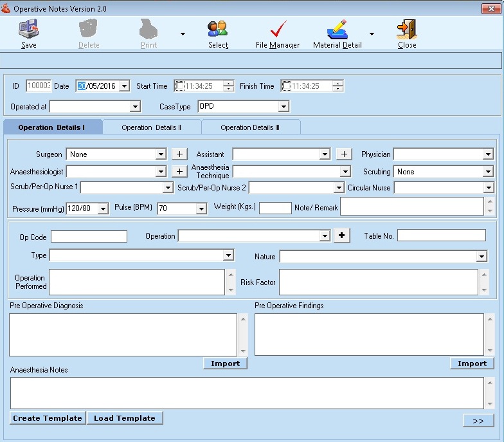Switch to Operation Details II tab
The height and width of the screenshot is (442, 504).
(151, 127)
